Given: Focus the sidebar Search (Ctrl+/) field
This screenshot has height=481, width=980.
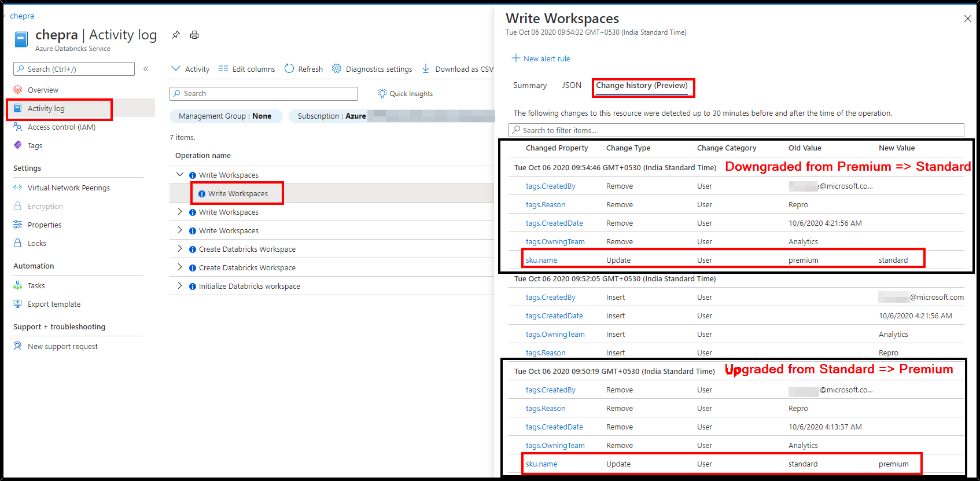Looking at the screenshot, I should click(x=74, y=69).
